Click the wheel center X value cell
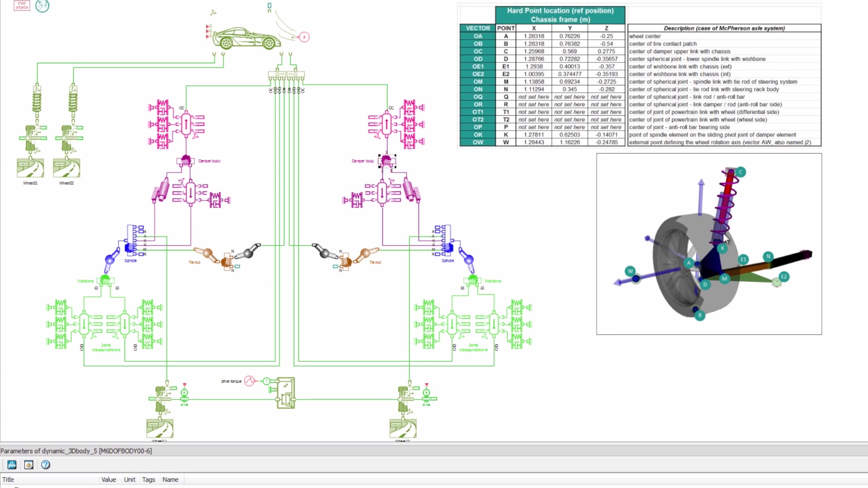 (533, 36)
